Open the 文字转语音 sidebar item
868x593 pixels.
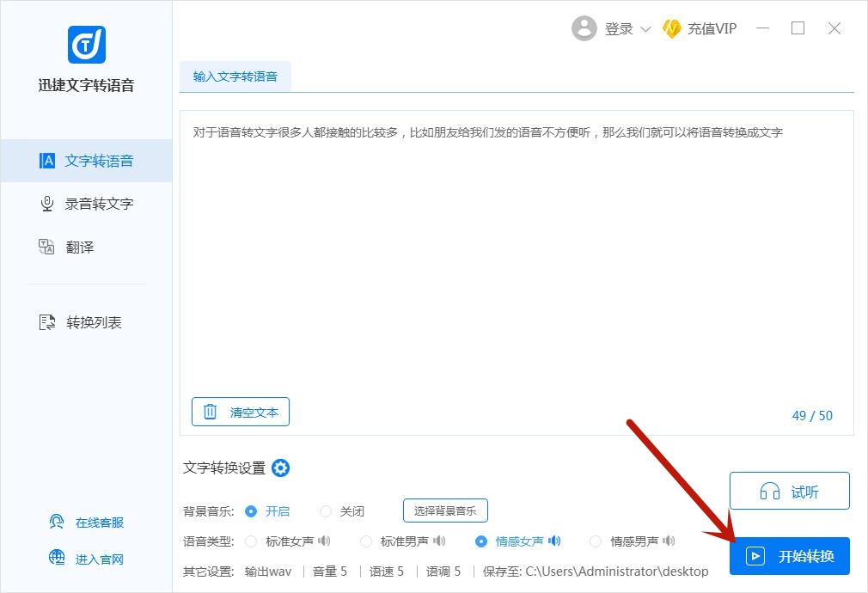pos(86,161)
